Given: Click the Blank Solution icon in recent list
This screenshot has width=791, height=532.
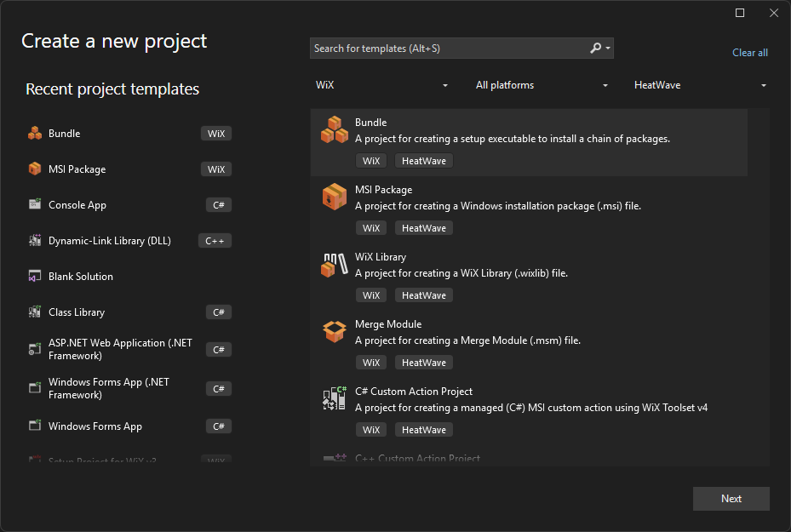Looking at the screenshot, I should click(35, 277).
